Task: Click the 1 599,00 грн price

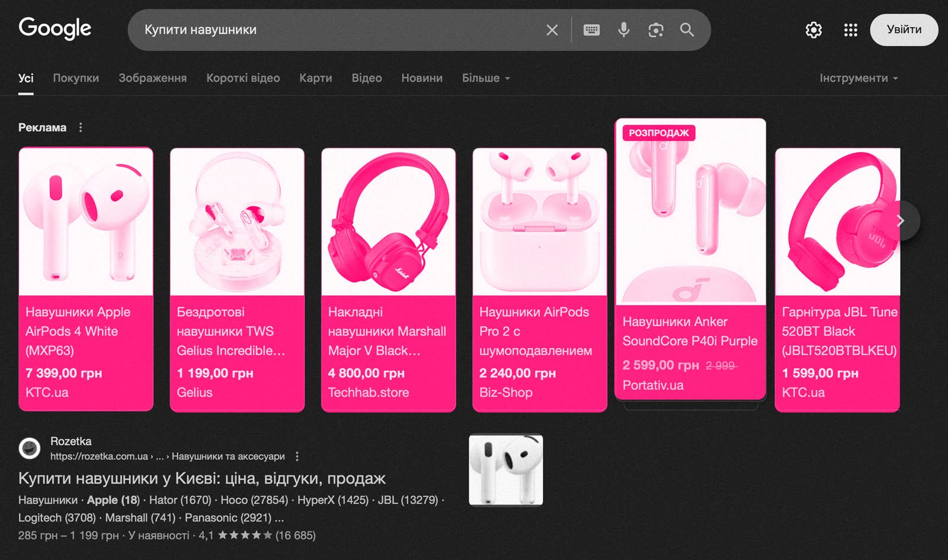Action: click(820, 373)
